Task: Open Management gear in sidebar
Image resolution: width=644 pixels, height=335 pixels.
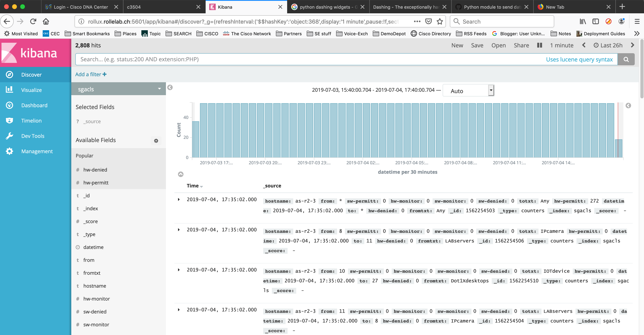Action: click(x=9, y=151)
